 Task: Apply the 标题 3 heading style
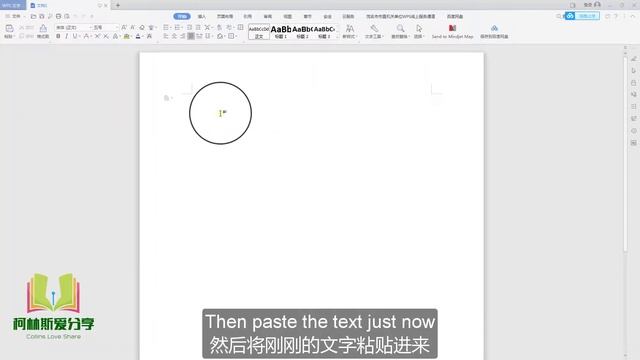pos(324,32)
